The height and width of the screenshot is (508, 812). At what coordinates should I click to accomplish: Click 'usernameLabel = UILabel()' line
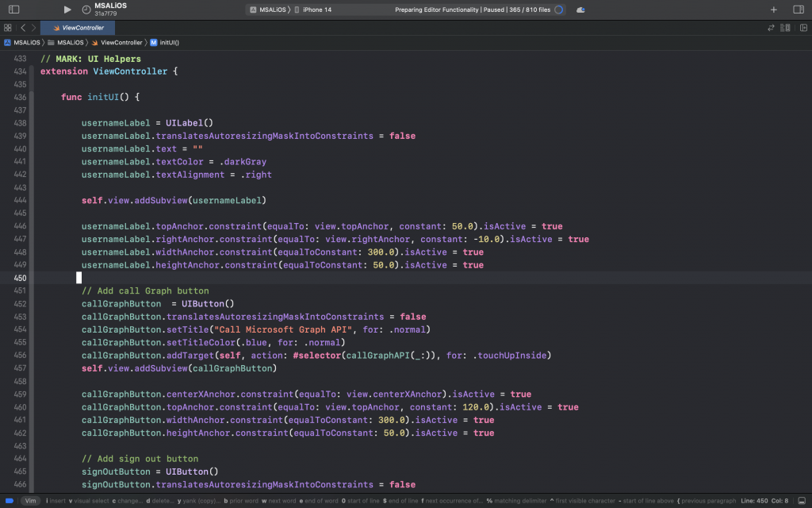[147, 123]
